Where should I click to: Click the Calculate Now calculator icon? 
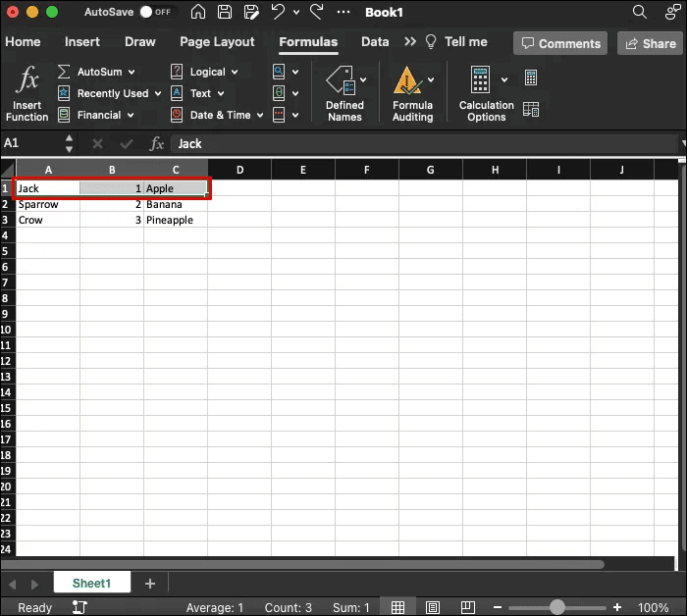531,78
